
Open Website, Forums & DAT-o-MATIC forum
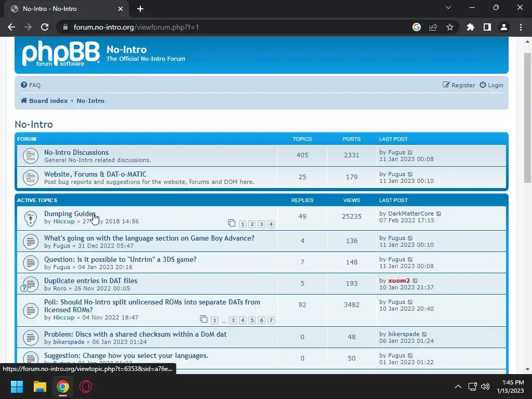[x=95, y=174]
